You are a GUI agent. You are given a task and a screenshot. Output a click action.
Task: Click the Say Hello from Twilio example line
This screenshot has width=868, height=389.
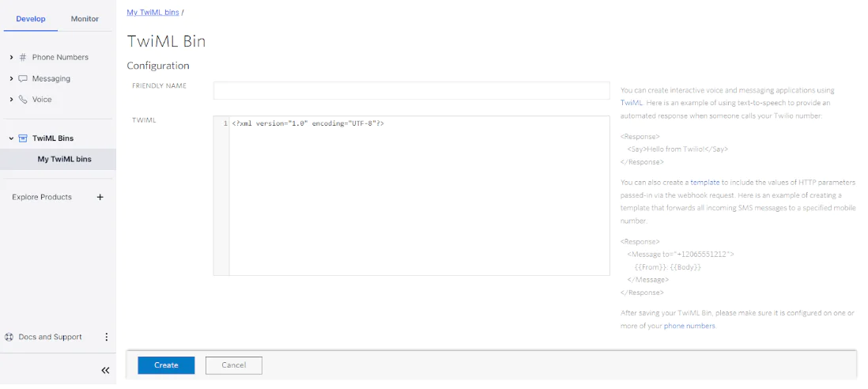(x=677, y=149)
